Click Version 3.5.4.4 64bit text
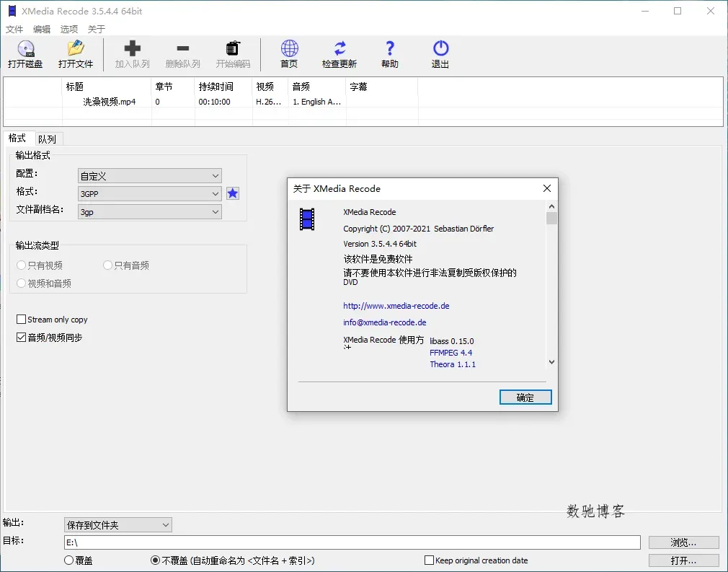This screenshot has height=572, width=728. point(380,244)
